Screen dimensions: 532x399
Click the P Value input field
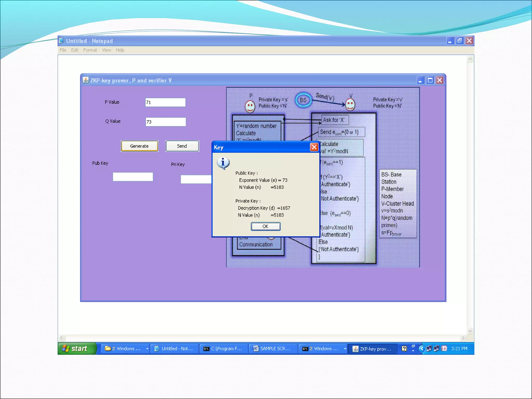click(165, 102)
